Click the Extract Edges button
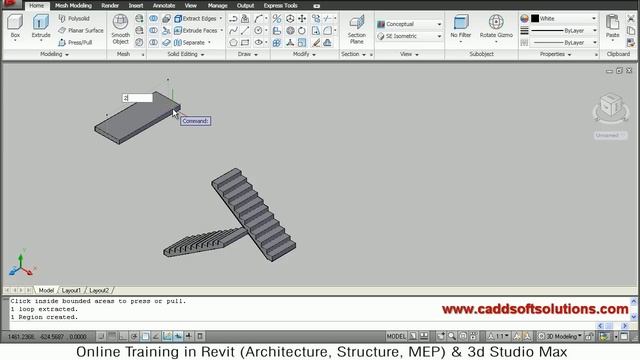The image size is (640, 360). pyautogui.click(x=196, y=18)
